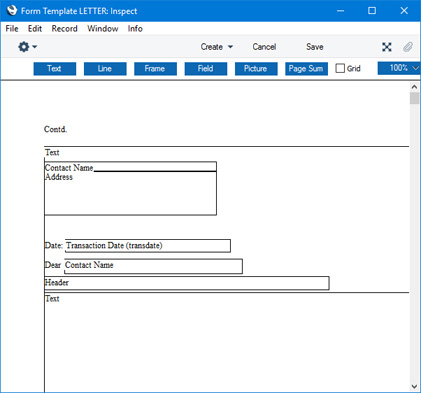
Task: Select the Text tool button
Action: (x=55, y=69)
